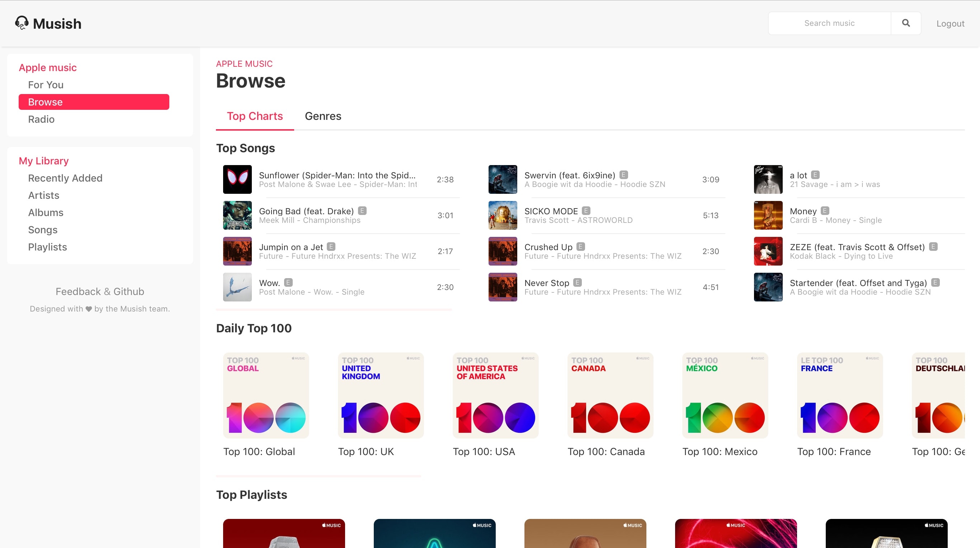Open the For You section
This screenshot has width=980, height=548.
(46, 85)
